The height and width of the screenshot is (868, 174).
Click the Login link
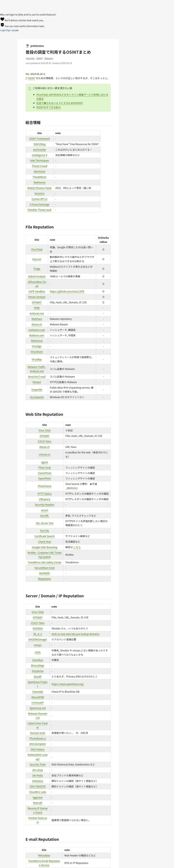(x=3, y=30)
